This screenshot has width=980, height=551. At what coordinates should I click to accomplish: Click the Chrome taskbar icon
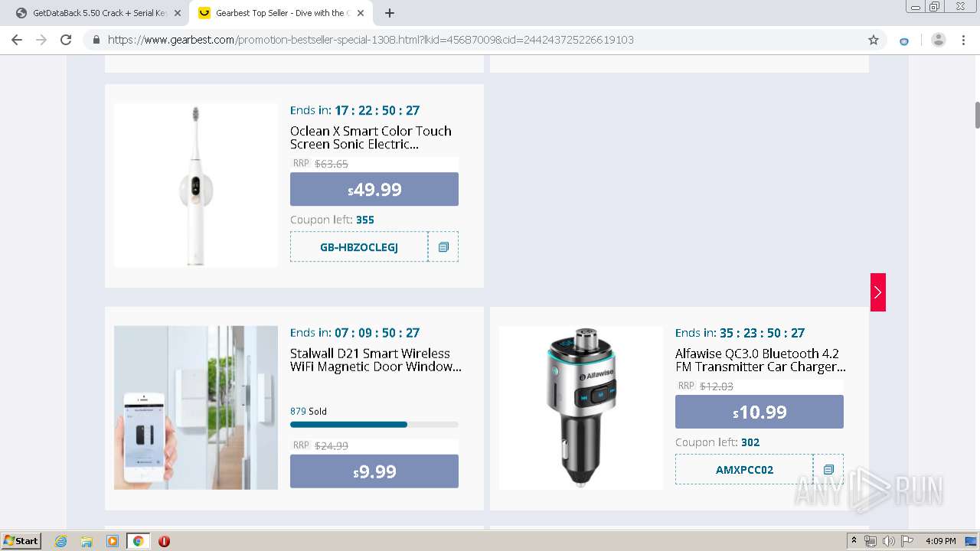click(138, 541)
